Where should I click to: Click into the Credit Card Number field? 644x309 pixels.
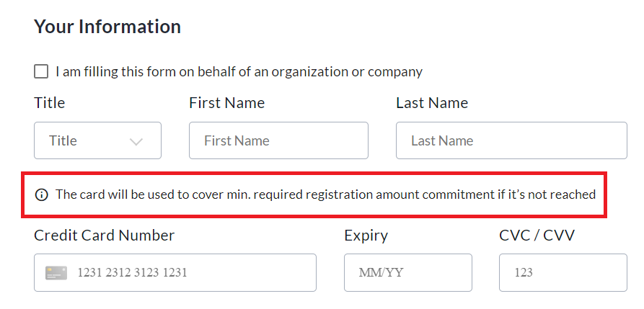click(x=188, y=272)
